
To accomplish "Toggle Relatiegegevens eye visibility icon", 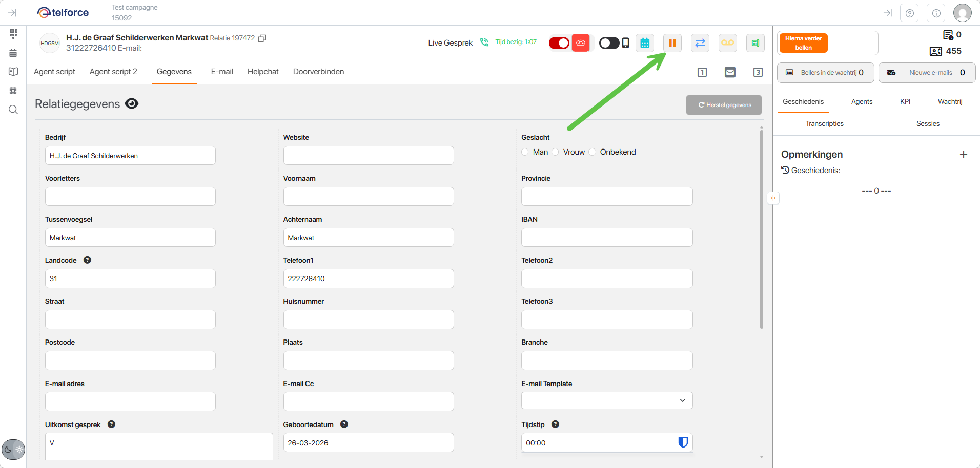I will pyautogui.click(x=132, y=104).
